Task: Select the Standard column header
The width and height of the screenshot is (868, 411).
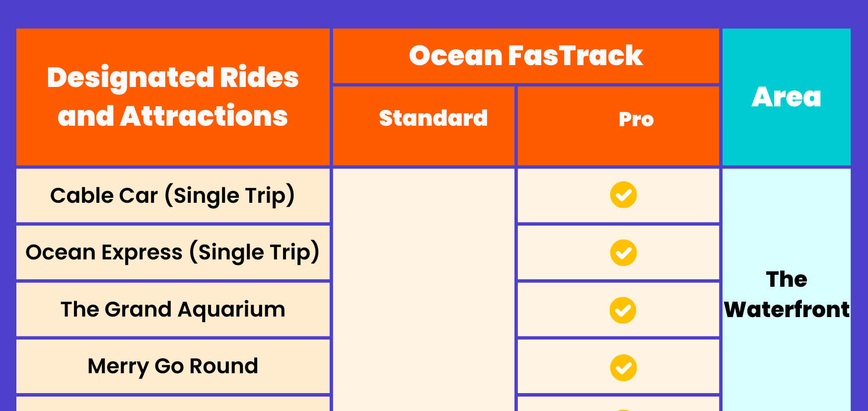Action: [433, 118]
